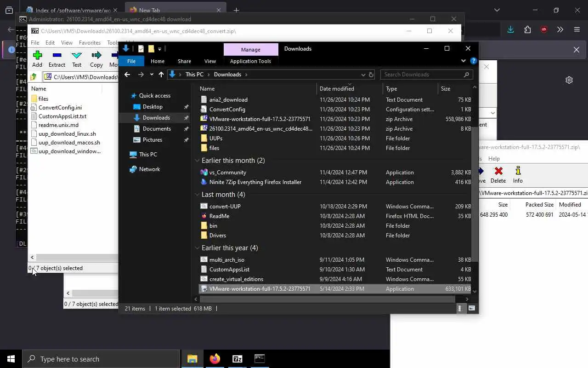The image size is (588, 368).
Task: Open Help menu in right 7-Zip window
Action: coord(494,159)
